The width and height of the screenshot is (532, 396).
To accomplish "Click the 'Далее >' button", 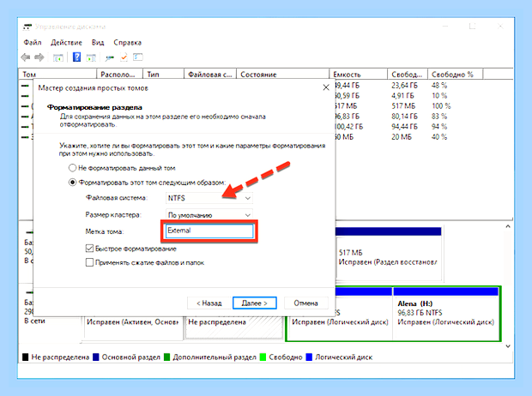I will (255, 303).
